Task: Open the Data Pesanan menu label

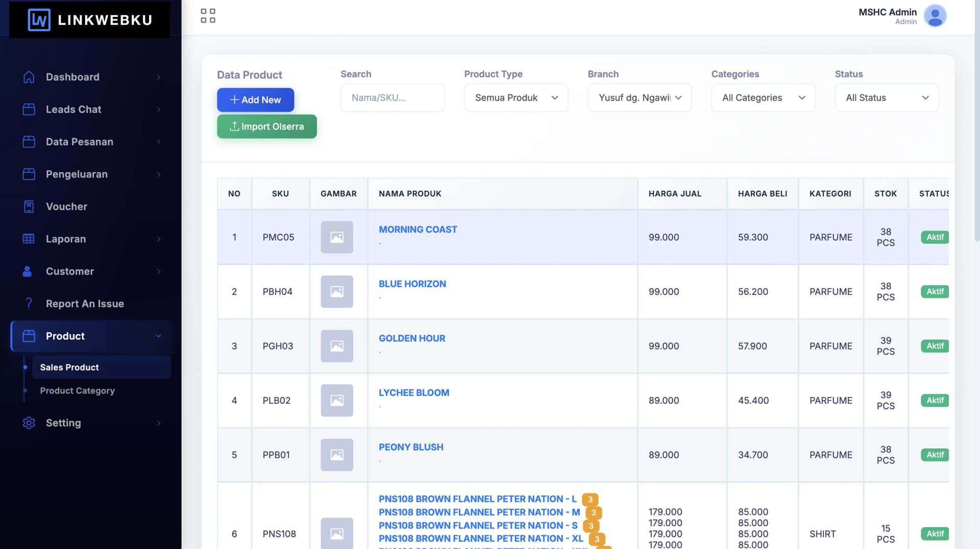Action: (80, 142)
